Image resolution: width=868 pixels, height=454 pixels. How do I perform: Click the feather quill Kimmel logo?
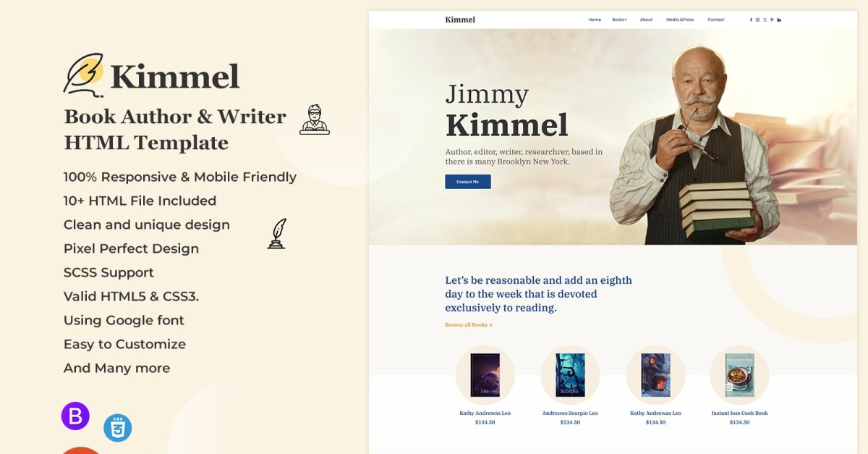pos(84,75)
